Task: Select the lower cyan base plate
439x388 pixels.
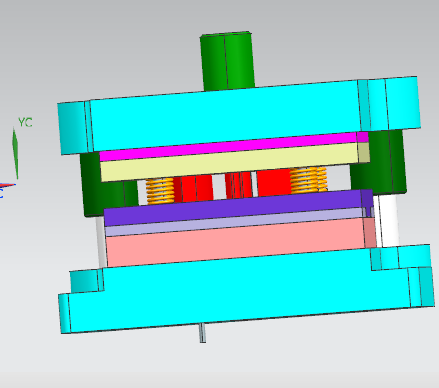Action: point(247,288)
